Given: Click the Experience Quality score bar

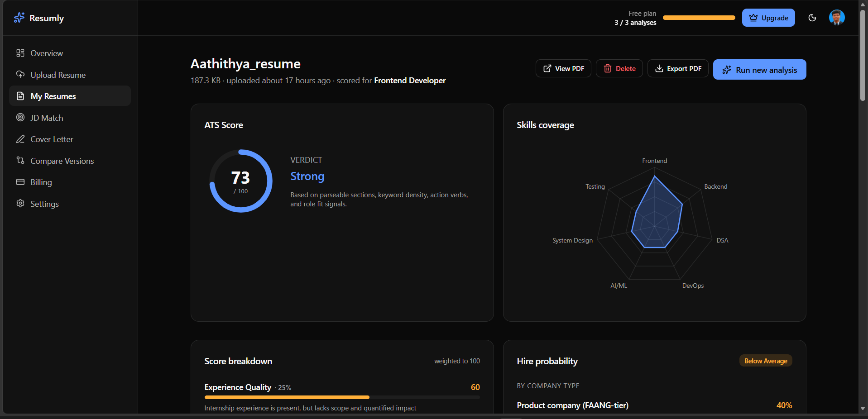Looking at the screenshot, I should coord(342,397).
